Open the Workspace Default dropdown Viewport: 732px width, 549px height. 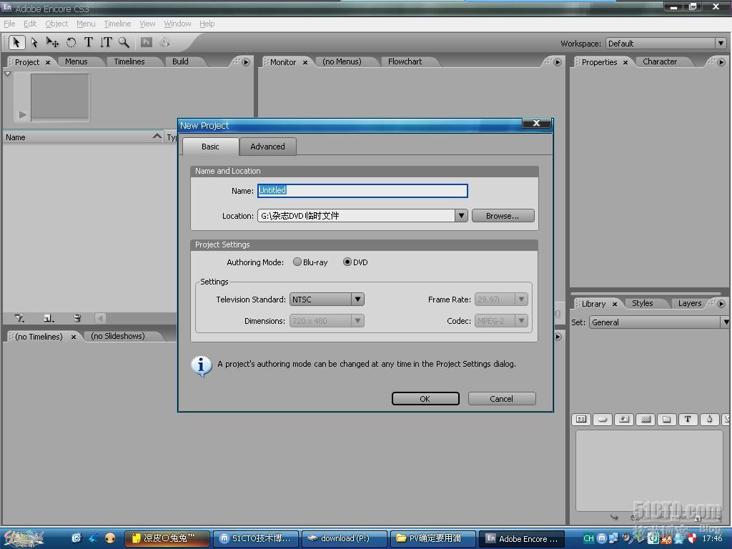pyautogui.click(x=721, y=43)
